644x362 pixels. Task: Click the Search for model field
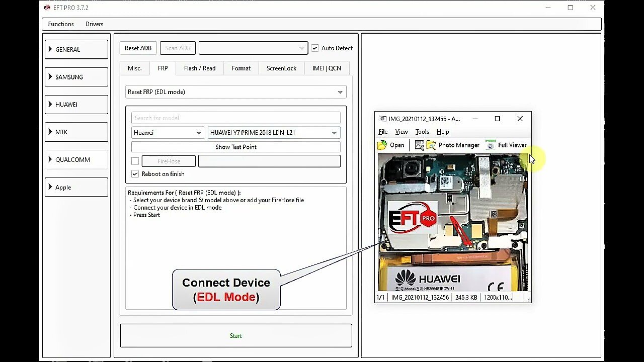(x=236, y=118)
